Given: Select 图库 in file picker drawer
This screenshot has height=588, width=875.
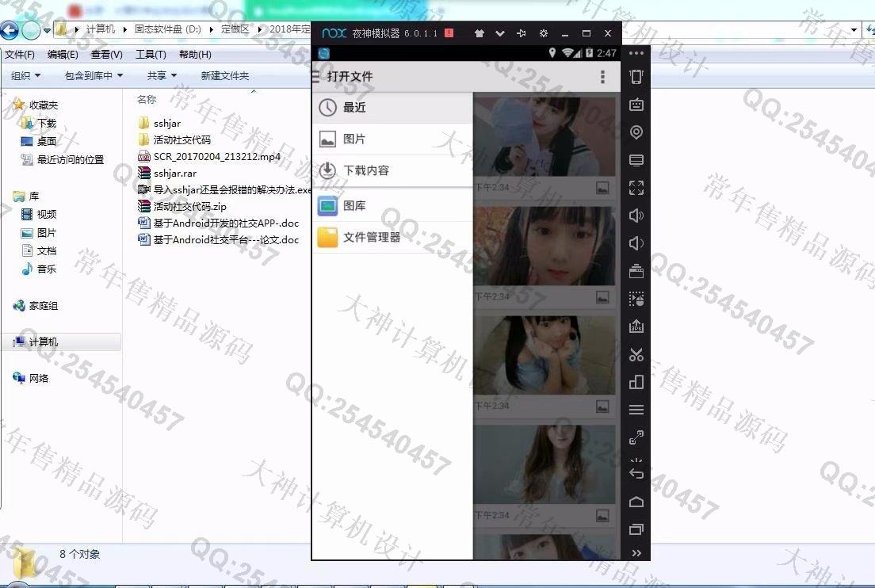Looking at the screenshot, I should tap(392, 206).
